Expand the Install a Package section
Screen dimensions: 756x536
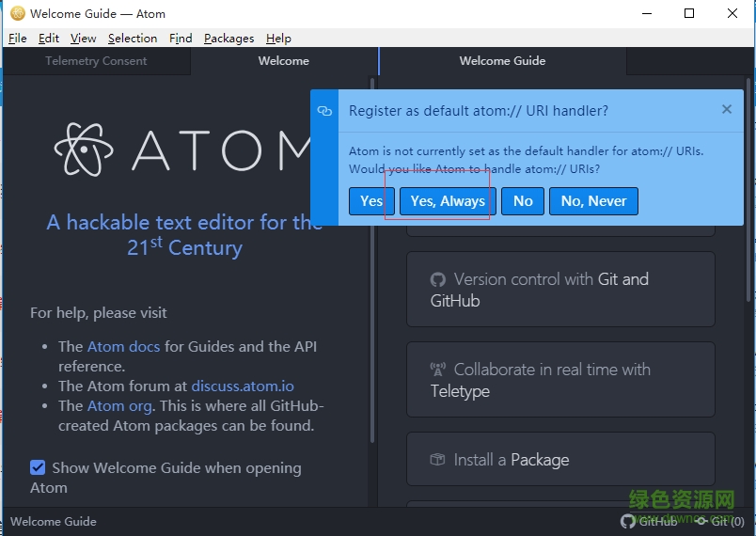[x=560, y=460]
